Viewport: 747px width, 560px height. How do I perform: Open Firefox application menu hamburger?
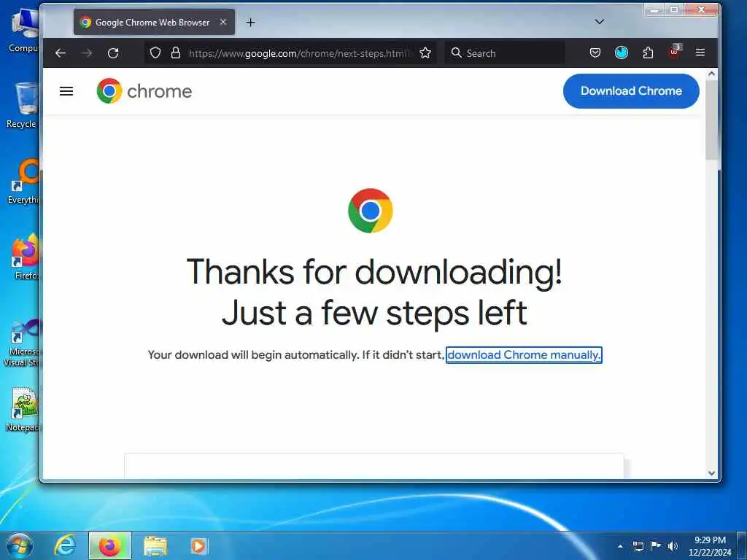[700, 52]
